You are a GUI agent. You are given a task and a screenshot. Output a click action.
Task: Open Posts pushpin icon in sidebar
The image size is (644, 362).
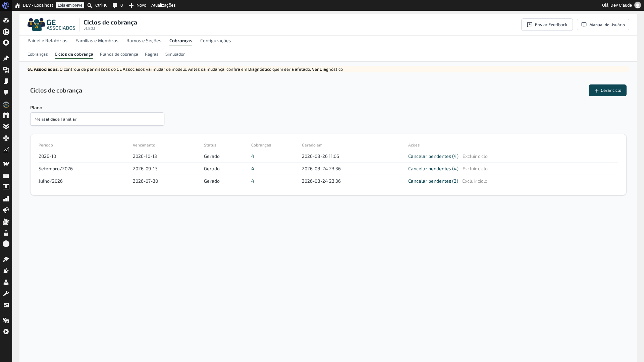6,58
